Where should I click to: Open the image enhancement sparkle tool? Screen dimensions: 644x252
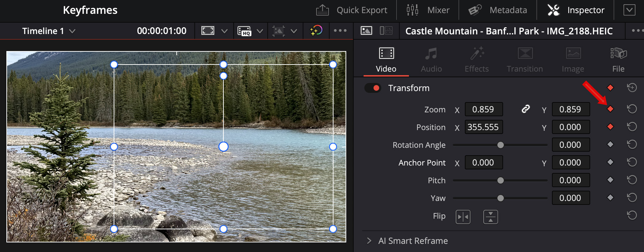click(316, 31)
